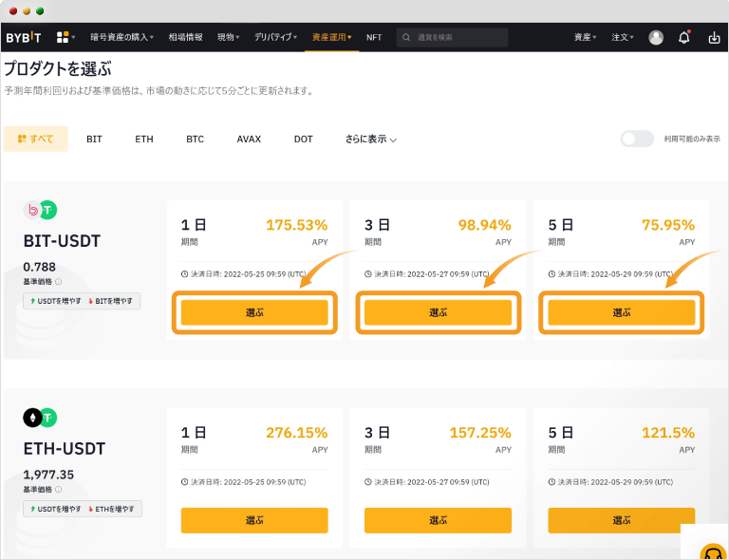The width and height of the screenshot is (729, 560).
Task: Click the 1,977.35 reference price
Action: (48, 475)
